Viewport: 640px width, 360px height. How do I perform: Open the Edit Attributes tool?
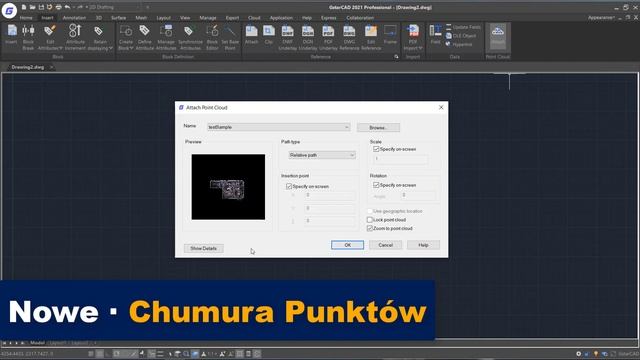[x=50, y=37]
